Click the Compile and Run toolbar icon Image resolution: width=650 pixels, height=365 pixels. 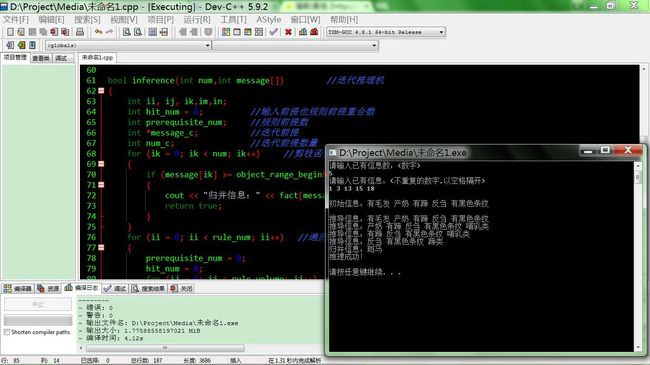(247, 32)
